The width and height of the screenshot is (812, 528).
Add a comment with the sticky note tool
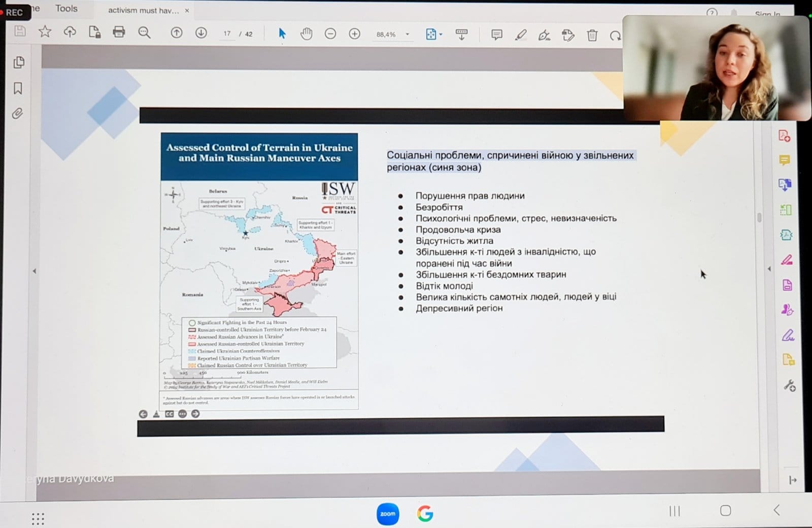497,35
